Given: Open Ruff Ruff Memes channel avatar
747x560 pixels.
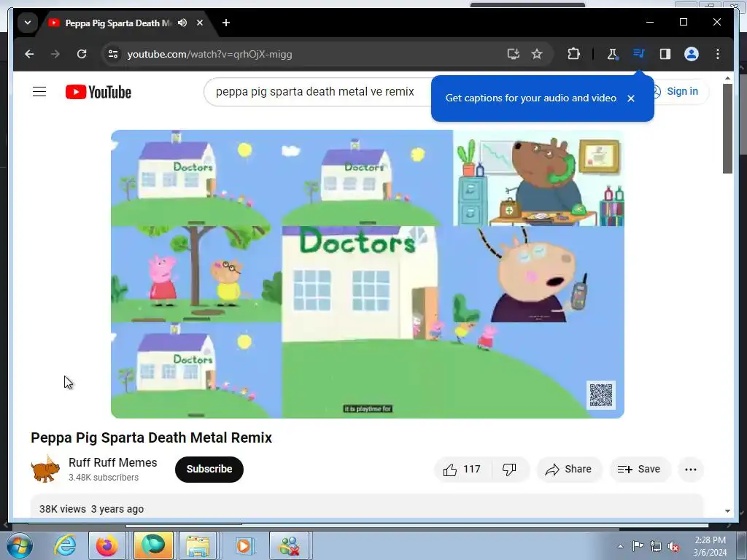Looking at the screenshot, I should [x=45, y=469].
